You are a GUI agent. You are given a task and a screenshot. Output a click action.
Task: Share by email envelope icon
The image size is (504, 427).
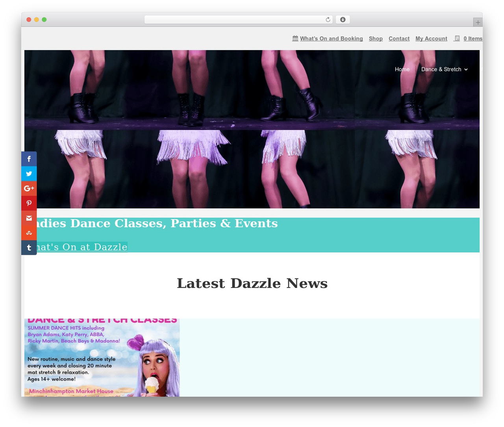pyautogui.click(x=29, y=218)
